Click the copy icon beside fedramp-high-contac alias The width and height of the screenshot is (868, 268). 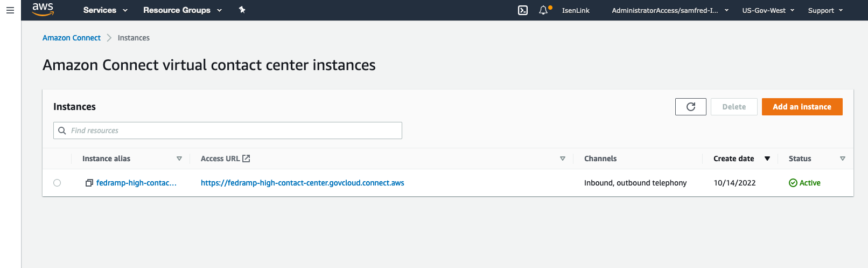pos(89,183)
